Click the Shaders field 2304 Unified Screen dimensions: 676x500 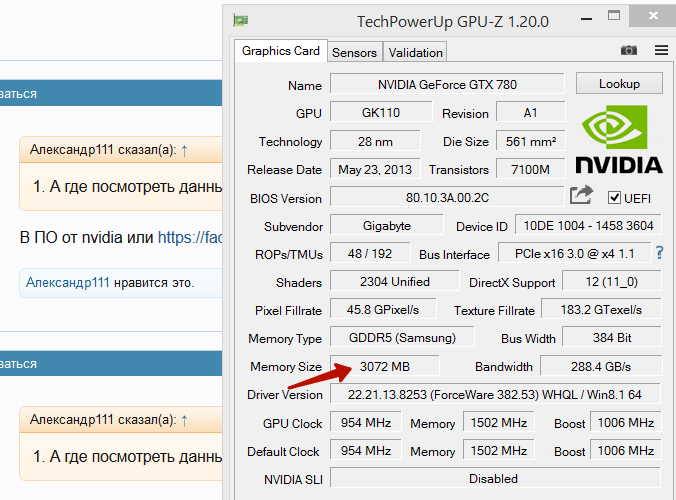(x=394, y=281)
